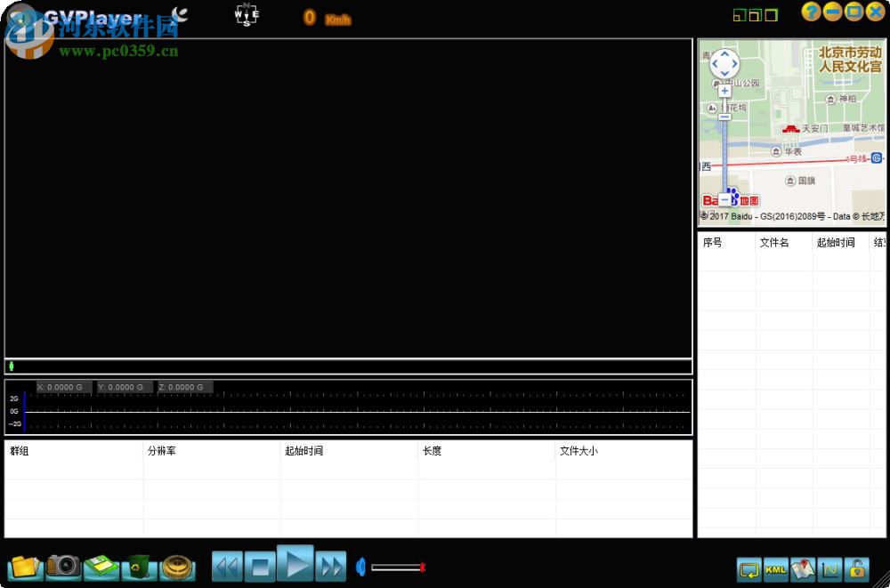
Task: Stop video playback
Action: coord(260,566)
